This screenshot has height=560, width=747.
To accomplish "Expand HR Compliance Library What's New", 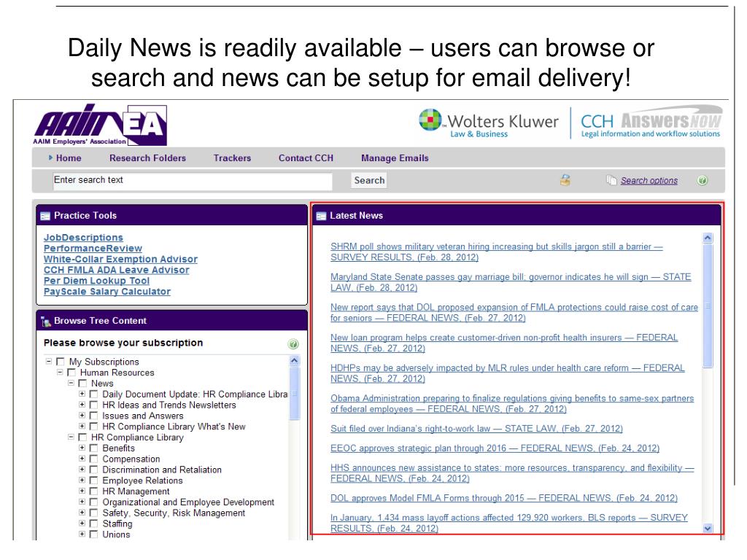I will tap(82, 426).
